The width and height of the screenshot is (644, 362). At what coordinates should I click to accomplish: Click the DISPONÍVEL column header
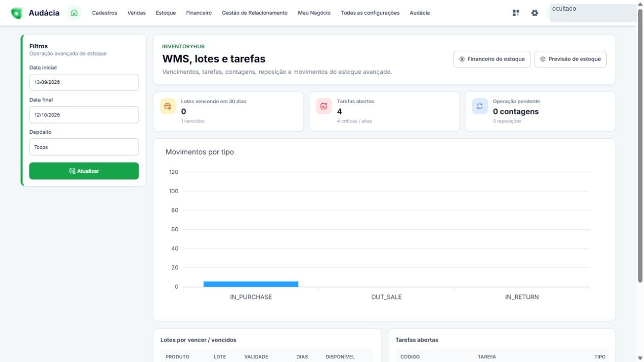point(340,357)
